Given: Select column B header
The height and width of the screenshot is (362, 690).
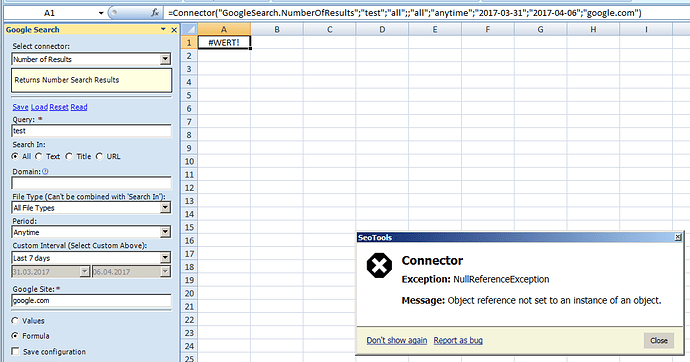Looking at the screenshot, I should pos(277,29).
